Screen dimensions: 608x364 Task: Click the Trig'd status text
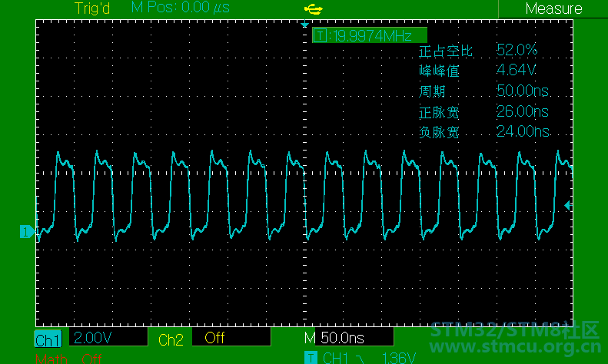point(92,8)
